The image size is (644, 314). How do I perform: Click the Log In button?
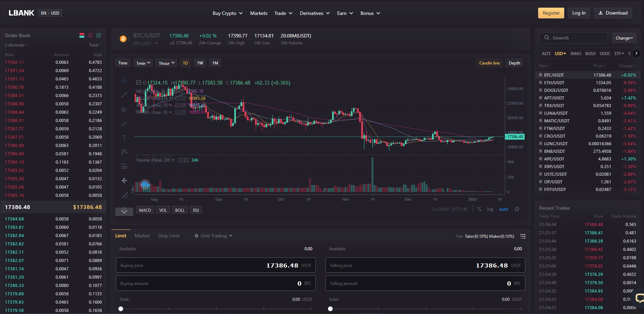579,13
